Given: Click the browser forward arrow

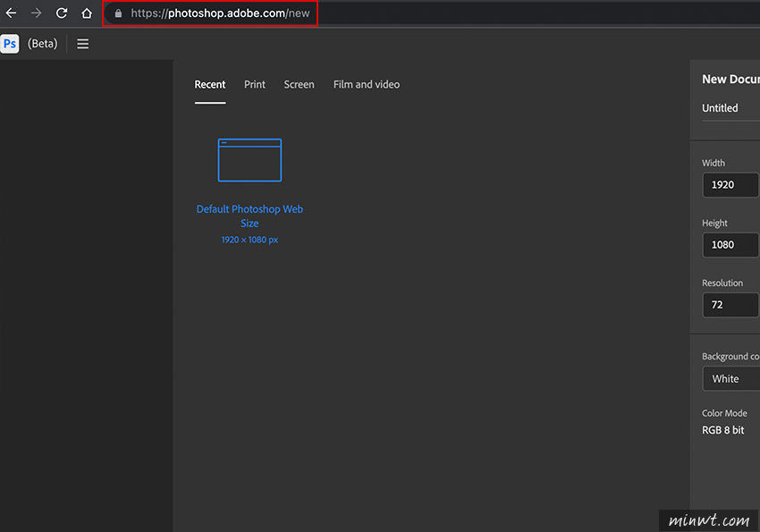Looking at the screenshot, I should coord(36,13).
